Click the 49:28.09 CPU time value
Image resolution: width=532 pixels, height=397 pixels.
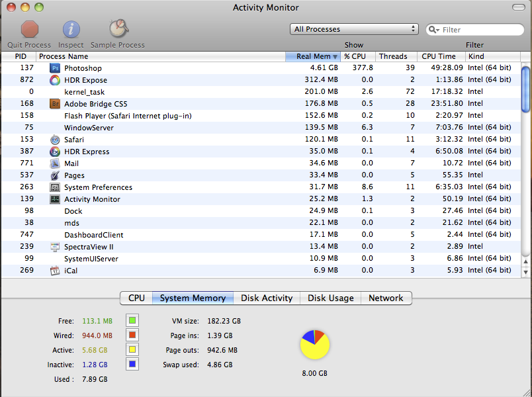tap(447, 68)
